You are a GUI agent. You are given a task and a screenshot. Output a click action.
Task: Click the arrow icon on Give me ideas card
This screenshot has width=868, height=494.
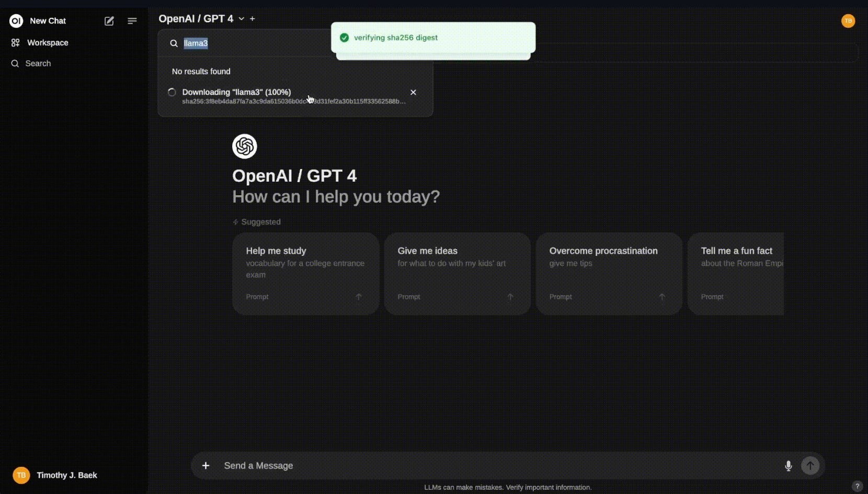click(x=510, y=297)
